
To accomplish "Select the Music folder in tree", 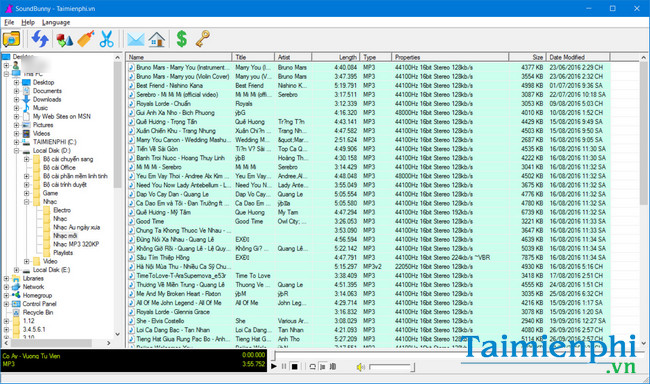I will click(40, 108).
